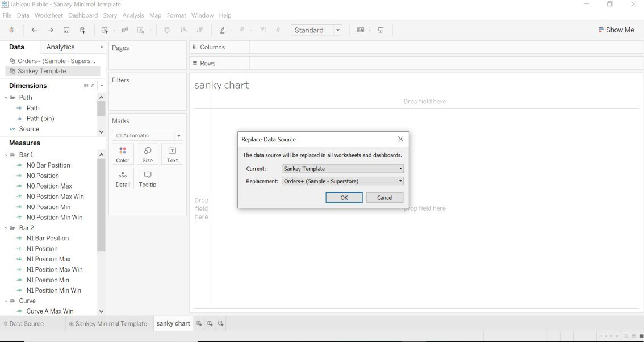
Task: Open the Standard fit dropdown
Action: coord(338,30)
